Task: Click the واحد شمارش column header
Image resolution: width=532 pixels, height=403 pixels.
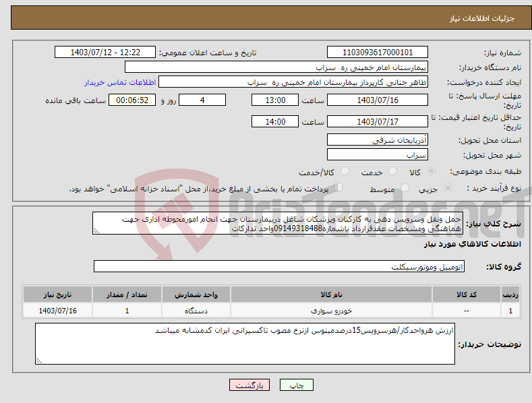Action: (x=196, y=294)
